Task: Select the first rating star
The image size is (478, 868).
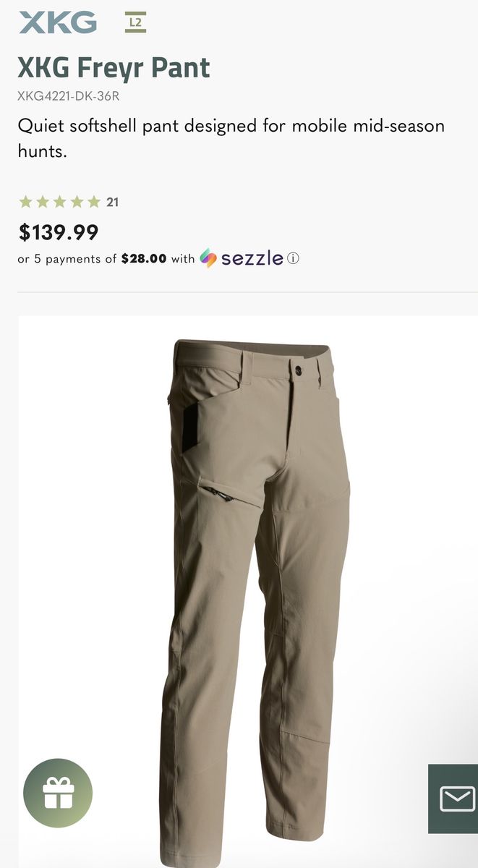Action: [25, 202]
